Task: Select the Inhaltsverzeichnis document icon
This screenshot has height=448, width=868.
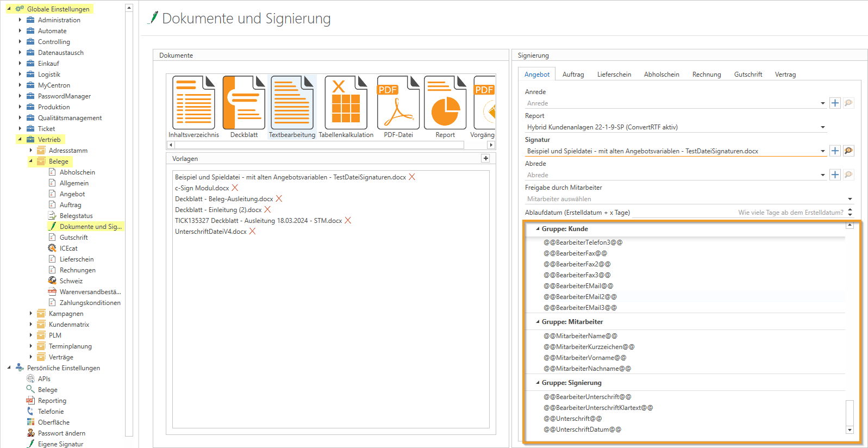Action: click(193, 103)
